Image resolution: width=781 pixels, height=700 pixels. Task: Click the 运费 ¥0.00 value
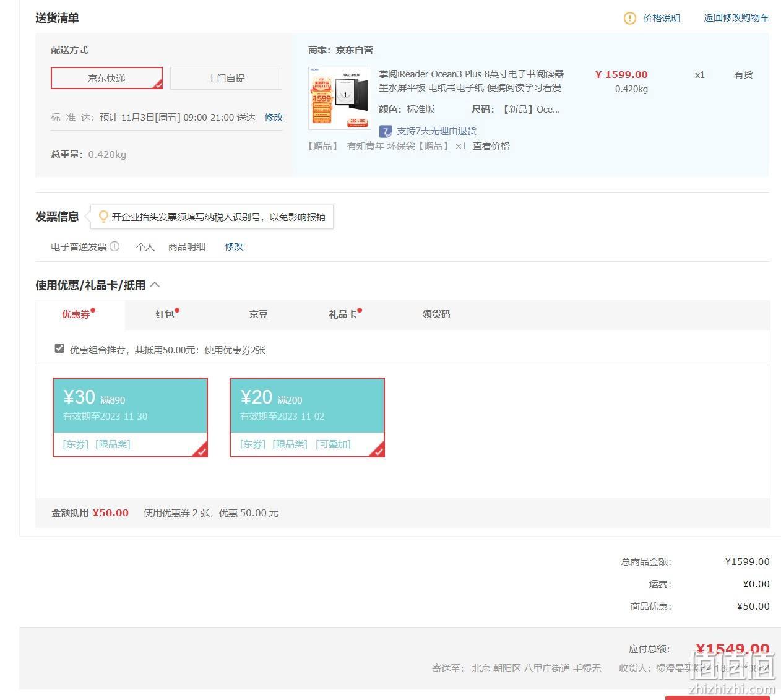click(x=756, y=584)
